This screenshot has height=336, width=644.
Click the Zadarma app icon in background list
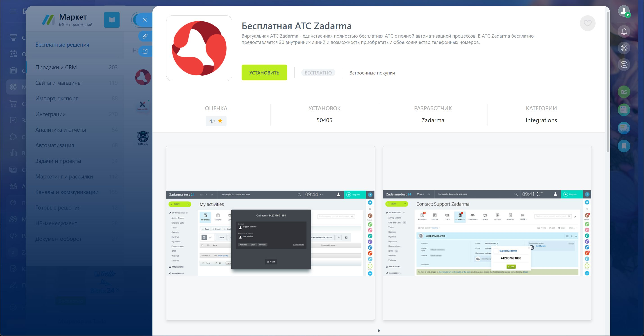(143, 77)
